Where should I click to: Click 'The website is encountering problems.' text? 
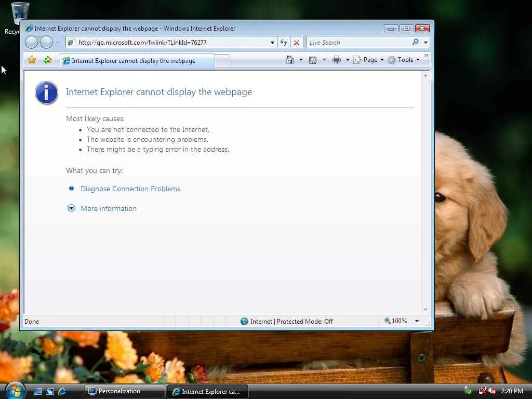click(148, 139)
